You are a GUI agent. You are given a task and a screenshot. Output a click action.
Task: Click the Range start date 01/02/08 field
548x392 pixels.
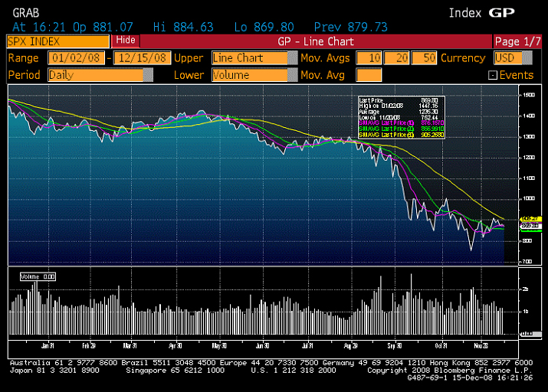tap(76, 58)
